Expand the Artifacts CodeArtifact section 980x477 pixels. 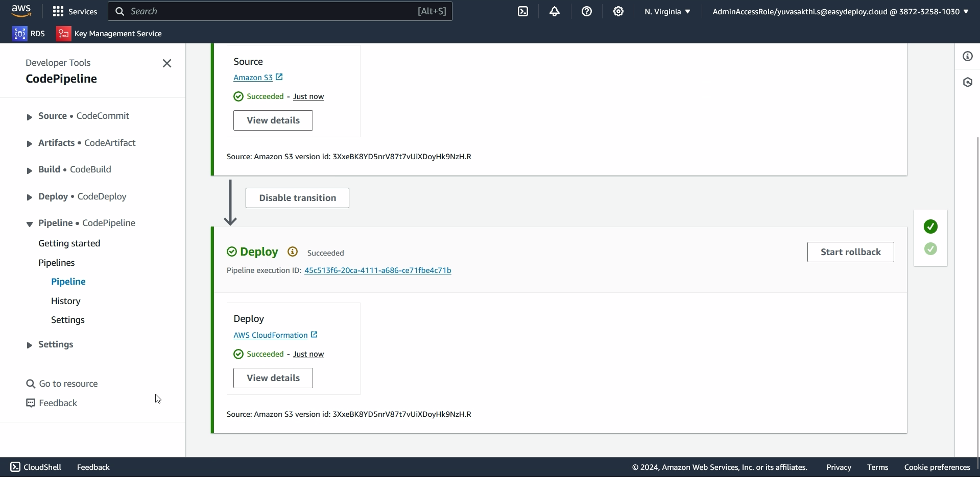tap(29, 144)
